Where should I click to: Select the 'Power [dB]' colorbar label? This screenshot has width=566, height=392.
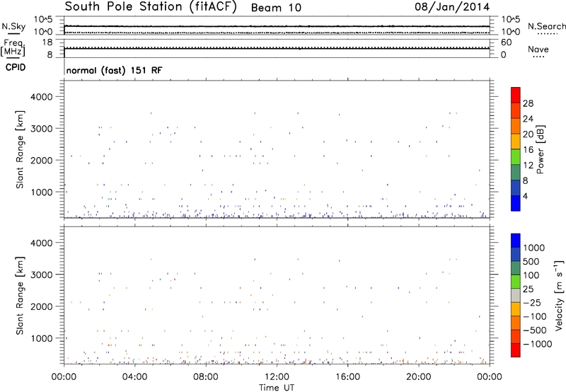(x=541, y=149)
